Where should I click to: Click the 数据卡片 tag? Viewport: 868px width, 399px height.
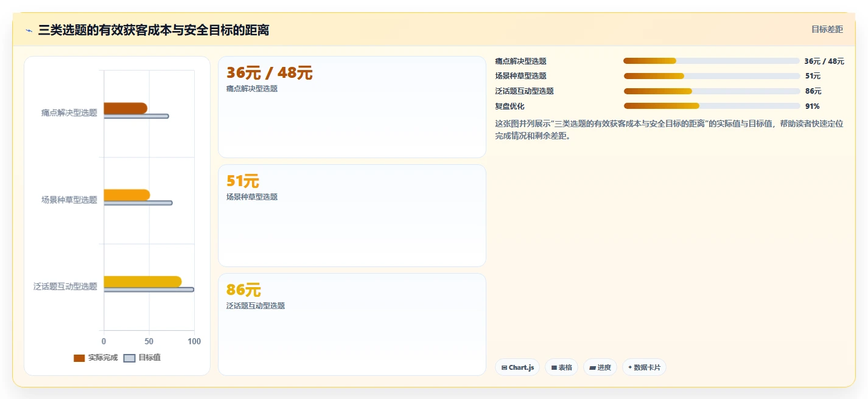(644, 367)
